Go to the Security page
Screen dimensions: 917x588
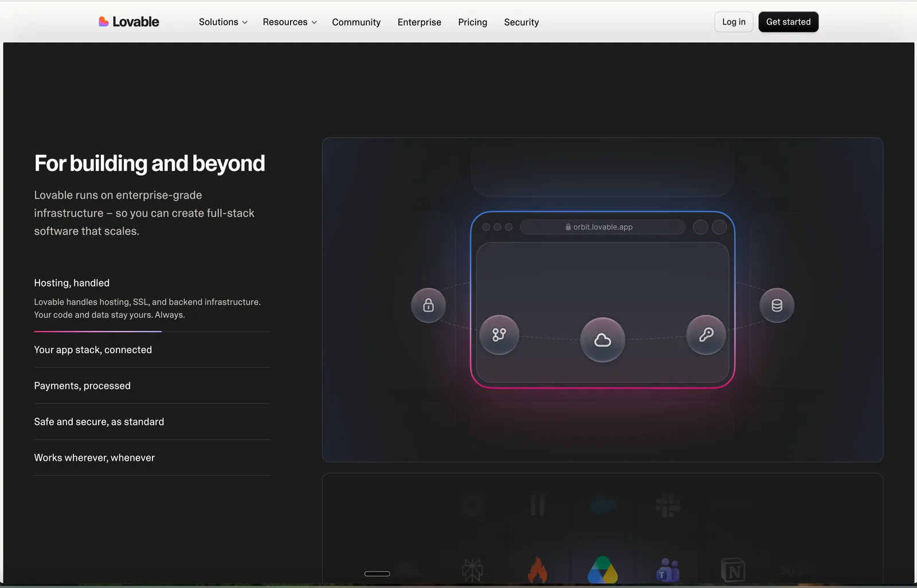click(522, 22)
